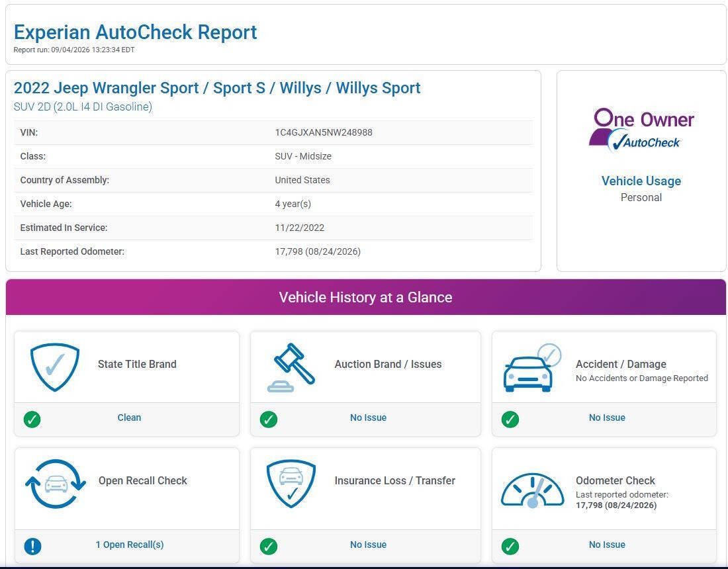Click the One Owner AutoCheck logo
The height and width of the screenshot is (569, 728).
coord(641,130)
